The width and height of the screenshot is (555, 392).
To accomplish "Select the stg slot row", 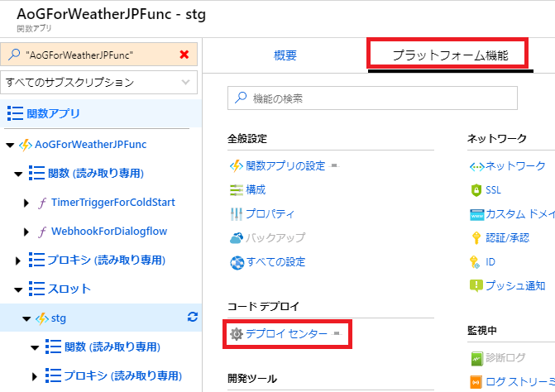I will click(101, 318).
